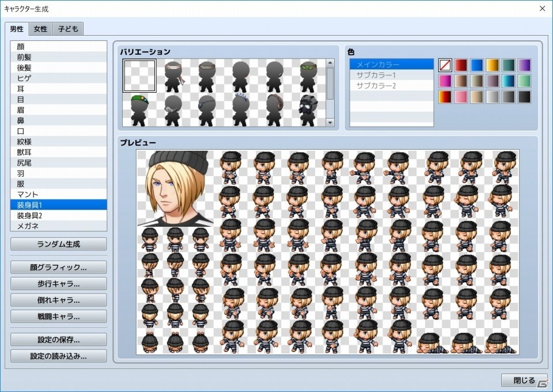Screen dimensions: 553x392
Task: Click variation list scroll down arrow
Action: click(x=330, y=123)
